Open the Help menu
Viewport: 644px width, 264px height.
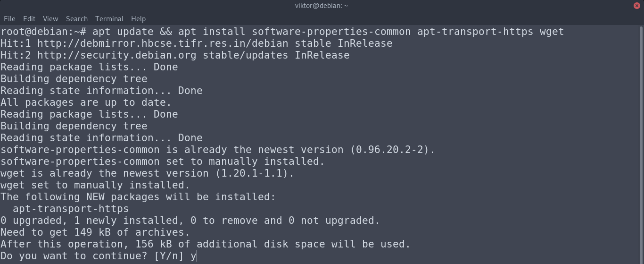138,19
